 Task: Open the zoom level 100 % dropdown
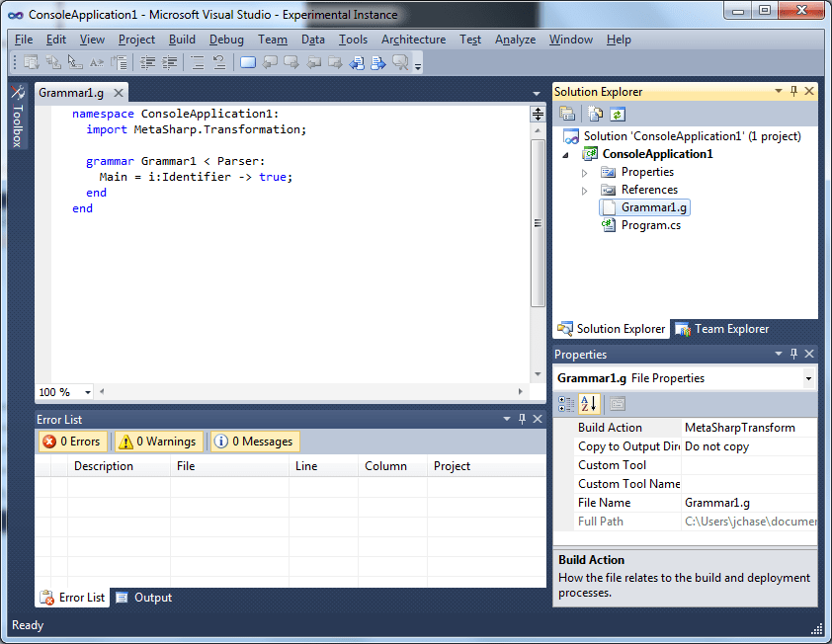pyautogui.click(x=88, y=392)
